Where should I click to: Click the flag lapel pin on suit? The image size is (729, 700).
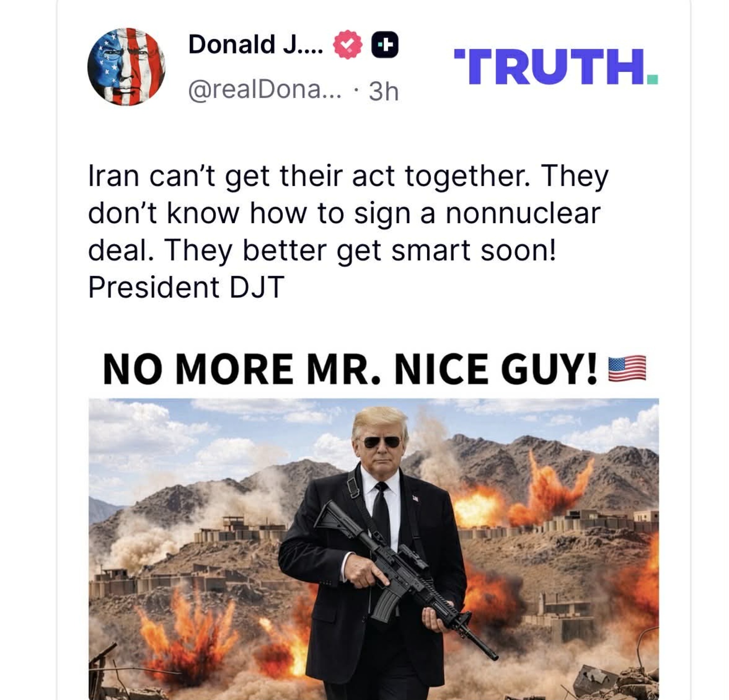coord(415,498)
